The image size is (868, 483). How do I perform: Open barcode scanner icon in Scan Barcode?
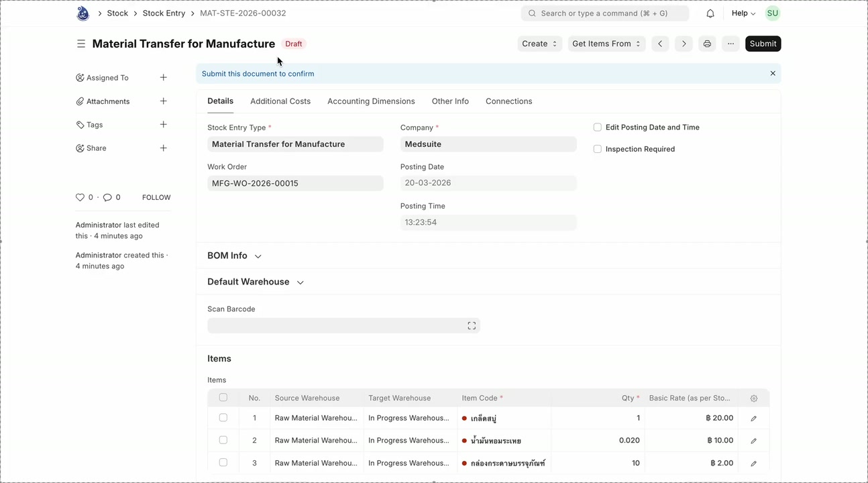tap(472, 325)
